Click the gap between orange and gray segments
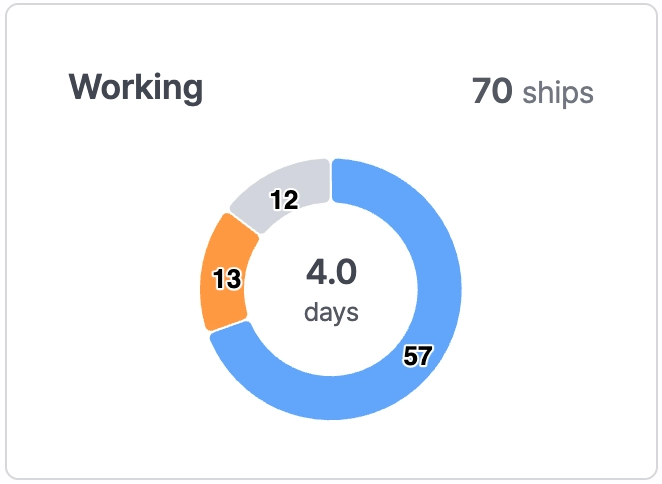The image size is (662, 484). [x=237, y=223]
